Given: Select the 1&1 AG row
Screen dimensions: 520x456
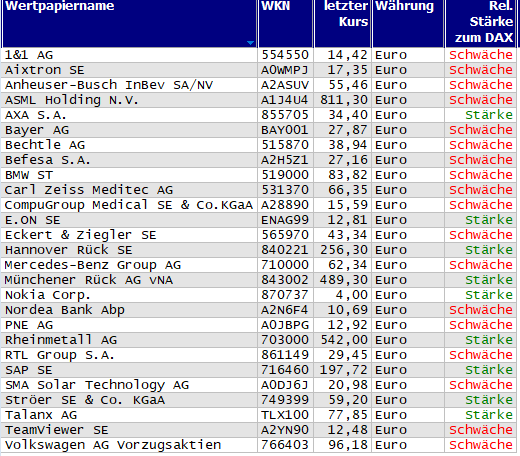Looking at the screenshot, I should [x=259, y=55].
